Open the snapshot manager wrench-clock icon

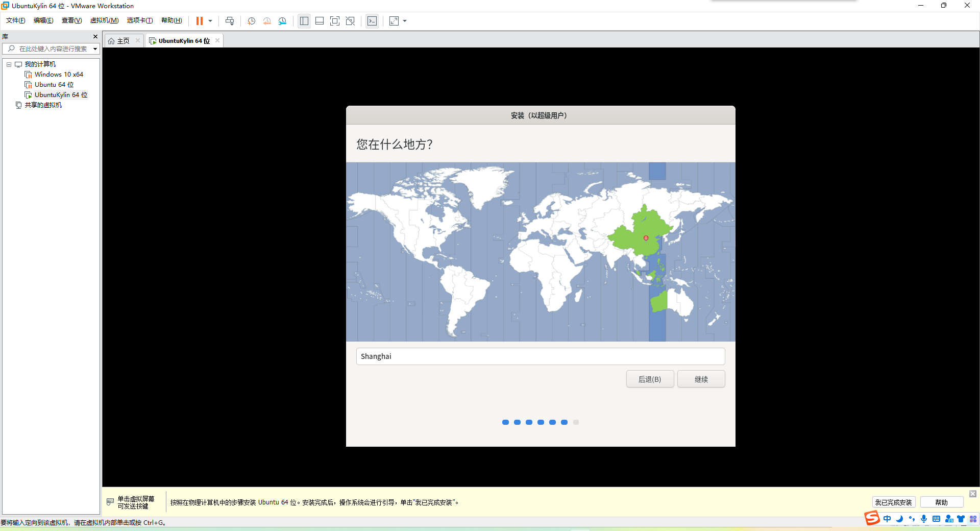[282, 21]
